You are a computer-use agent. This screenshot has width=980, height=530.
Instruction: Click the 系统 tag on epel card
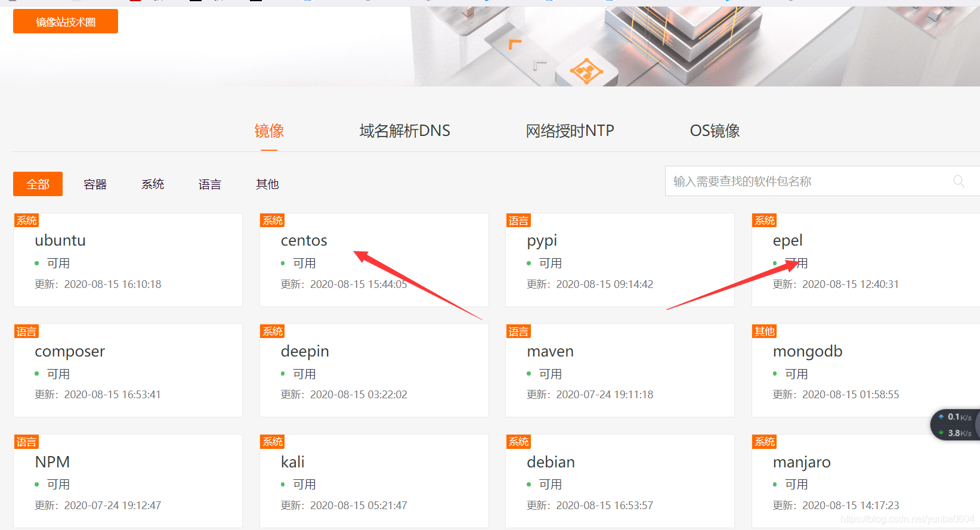(x=765, y=221)
